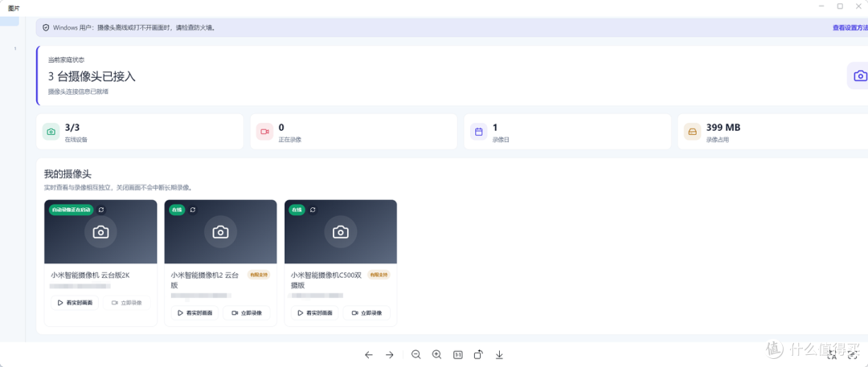Click the camera icon on C500双摄版 preview
The width and height of the screenshot is (868, 367).
[341, 232]
